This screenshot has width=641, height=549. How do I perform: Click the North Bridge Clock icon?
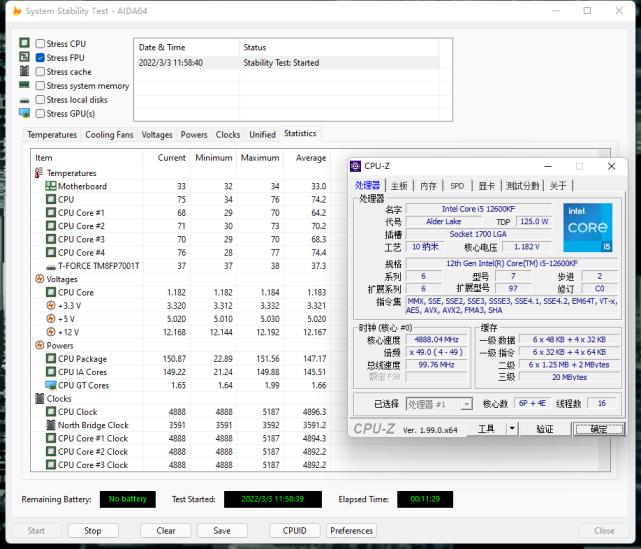click(x=51, y=425)
